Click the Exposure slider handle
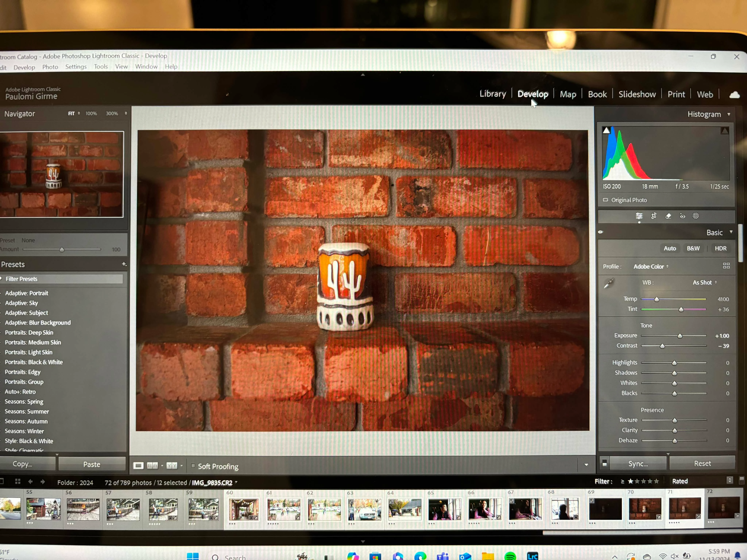Image resolution: width=747 pixels, height=560 pixels. click(680, 336)
